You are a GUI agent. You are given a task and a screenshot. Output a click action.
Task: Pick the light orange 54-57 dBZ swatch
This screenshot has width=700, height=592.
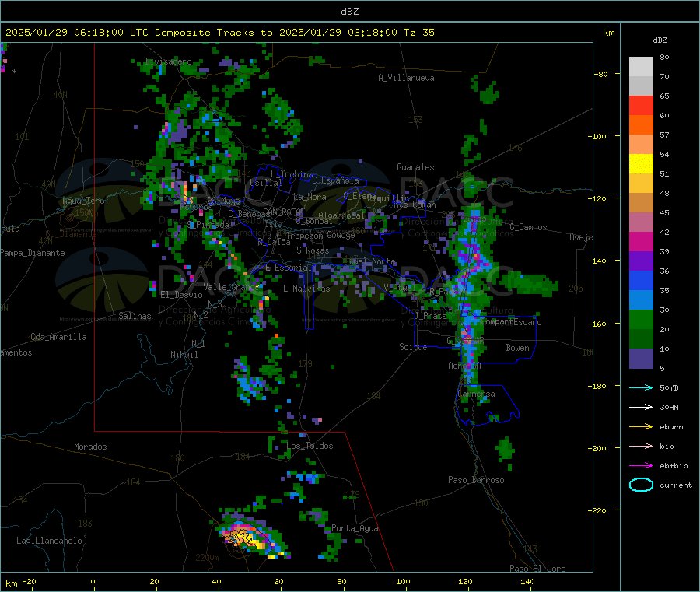tap(641, 145)
